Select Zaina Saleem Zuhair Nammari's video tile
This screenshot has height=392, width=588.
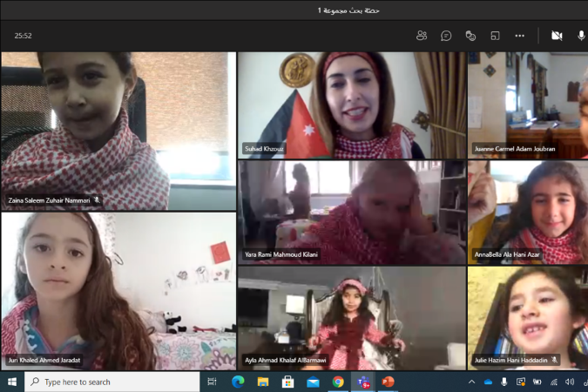tap(118, 131)
